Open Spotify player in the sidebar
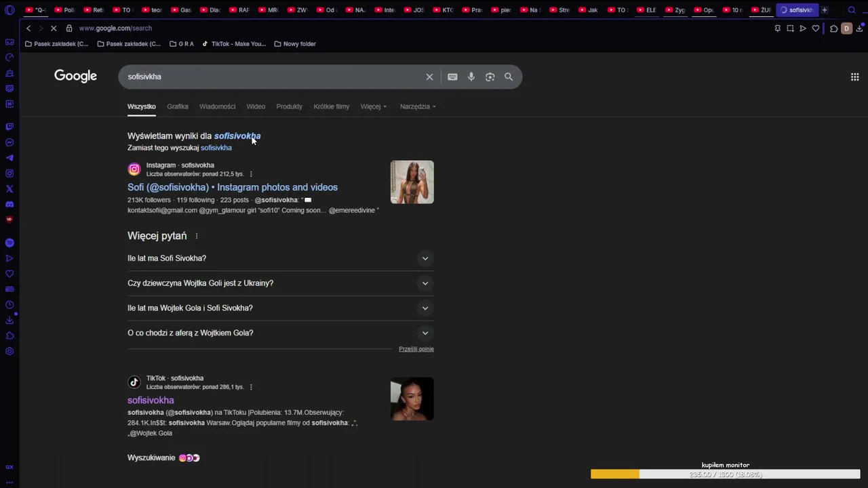868x488 pixels. point(9,243)
